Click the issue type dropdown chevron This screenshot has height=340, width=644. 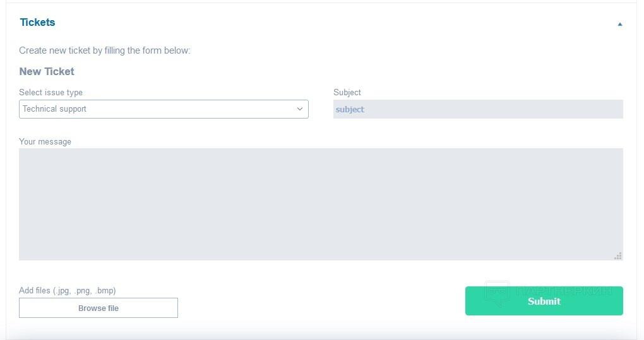coord(300,109)
